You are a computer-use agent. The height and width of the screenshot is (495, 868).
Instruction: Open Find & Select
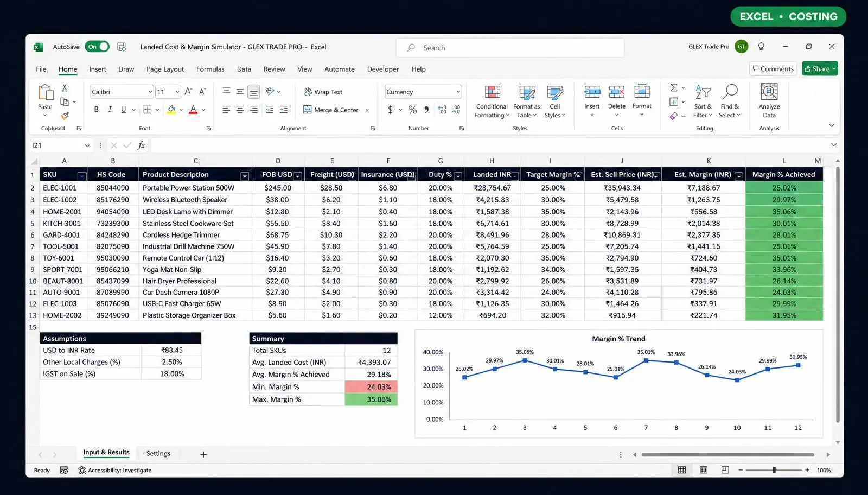(729, 101)
